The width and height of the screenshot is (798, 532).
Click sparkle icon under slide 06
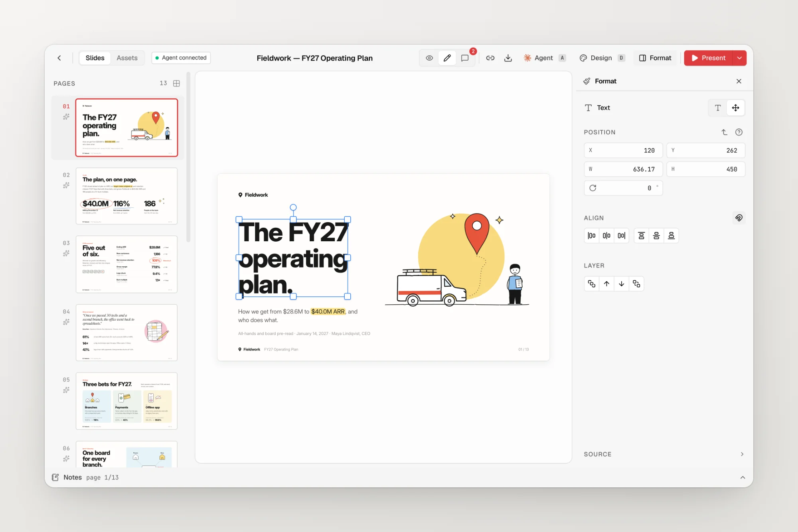66,459
